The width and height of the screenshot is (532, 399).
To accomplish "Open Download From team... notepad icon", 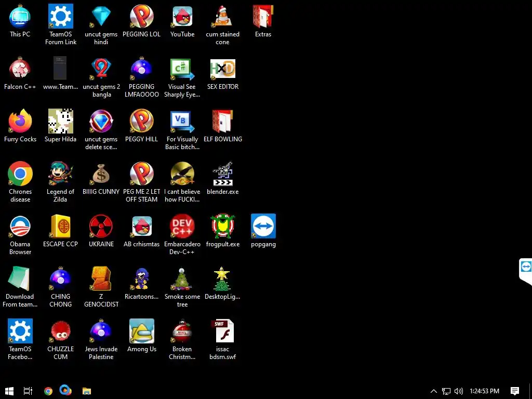I will click(19, 278).
